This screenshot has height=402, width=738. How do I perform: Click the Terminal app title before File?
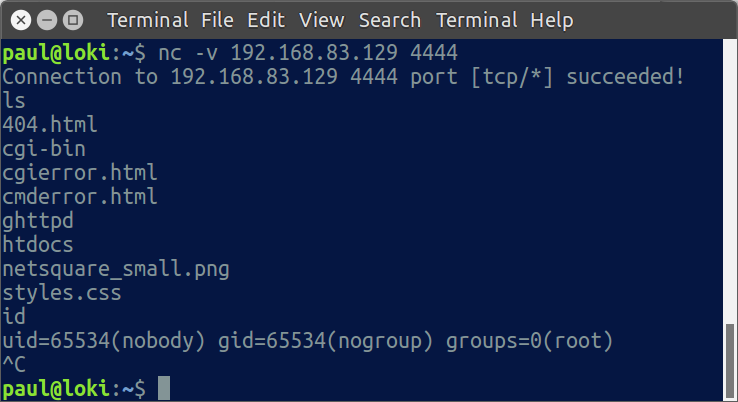tap(146, 20)
